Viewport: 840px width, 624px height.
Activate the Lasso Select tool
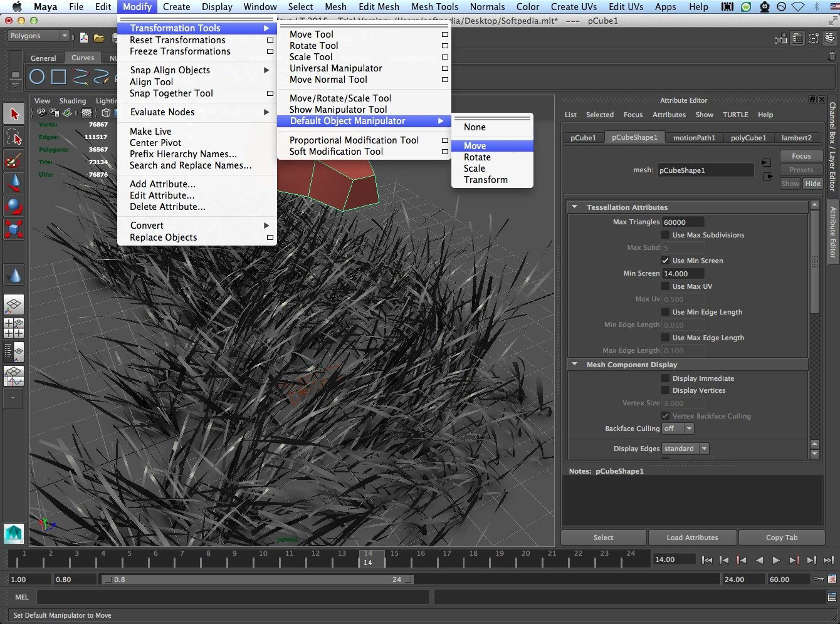(14, 137)
